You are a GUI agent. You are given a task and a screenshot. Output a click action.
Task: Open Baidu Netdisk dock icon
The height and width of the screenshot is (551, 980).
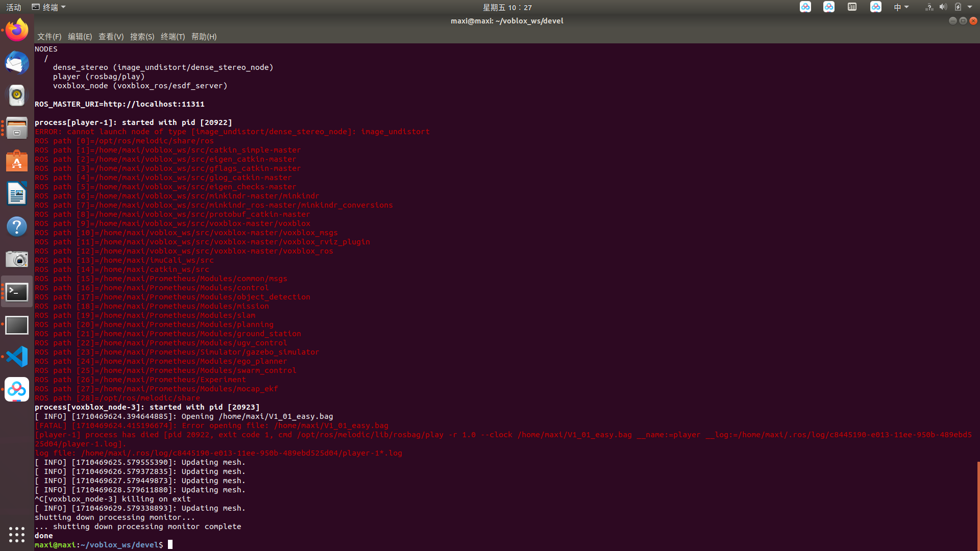tap(17, 390)
